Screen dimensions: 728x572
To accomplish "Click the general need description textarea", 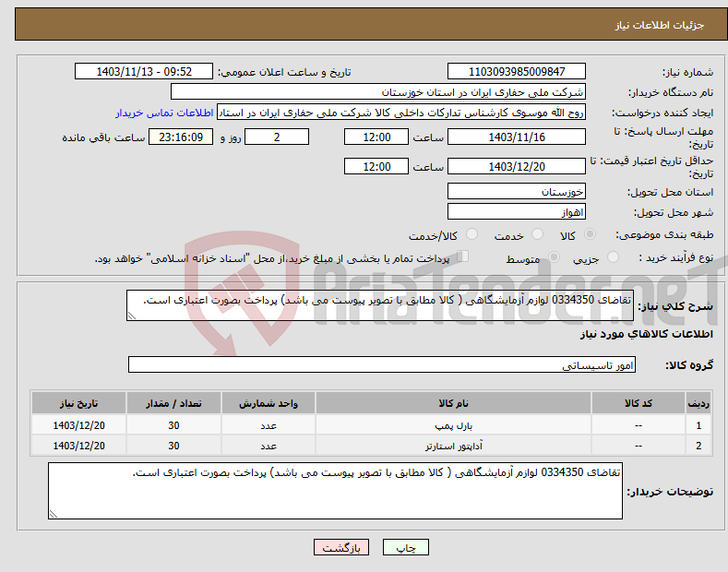I will pyautogui.click(x=380, y=305).
